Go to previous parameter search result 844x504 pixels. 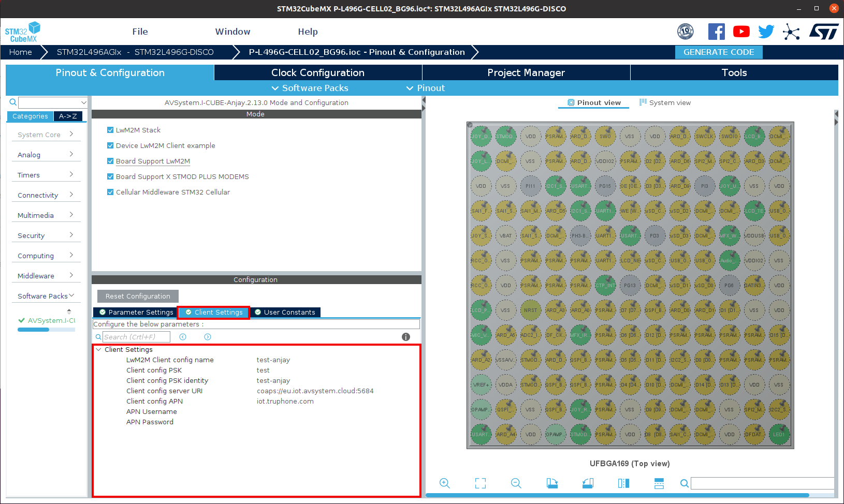(x=183, y=337)
